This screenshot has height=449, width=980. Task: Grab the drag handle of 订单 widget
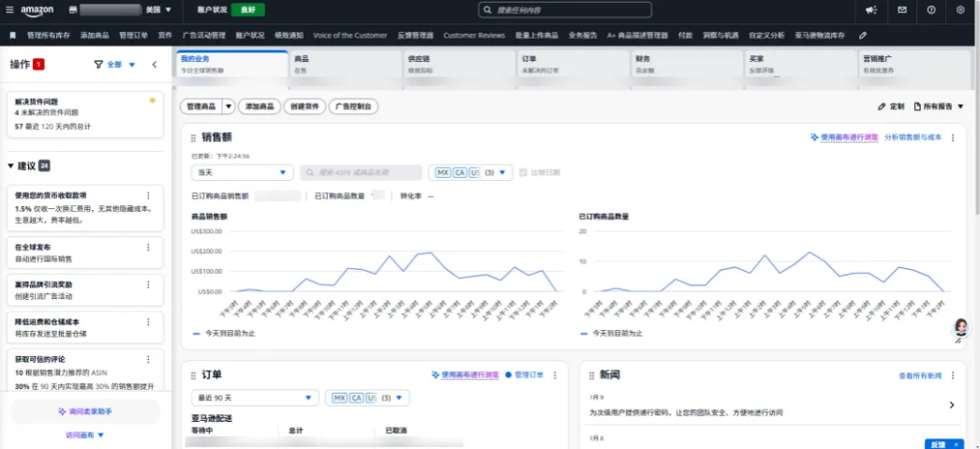193,375
